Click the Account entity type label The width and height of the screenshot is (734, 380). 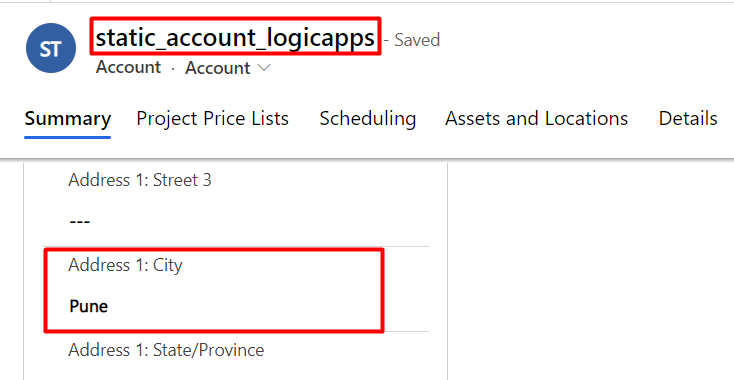pyautogui.click(x=128, y=67)
